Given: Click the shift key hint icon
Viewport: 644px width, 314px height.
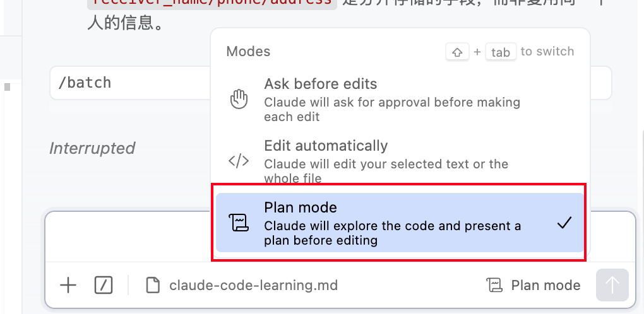Looking at the screenshot, I should [x=457, y=52].
